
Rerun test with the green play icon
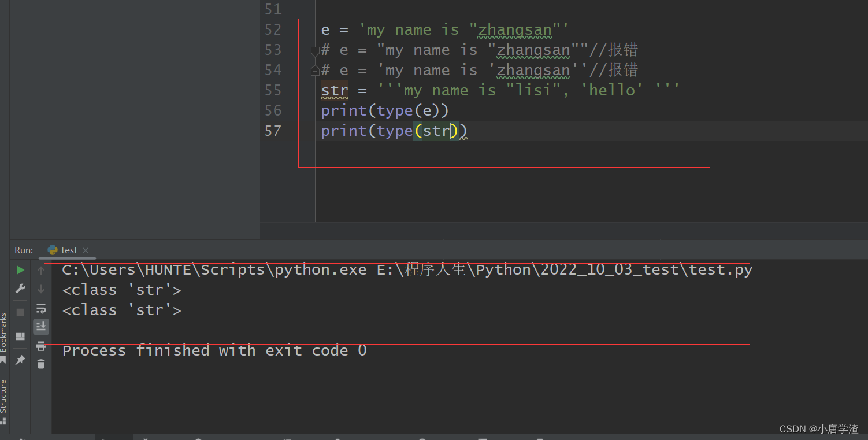pyautogui.click(x=20, y=270)
